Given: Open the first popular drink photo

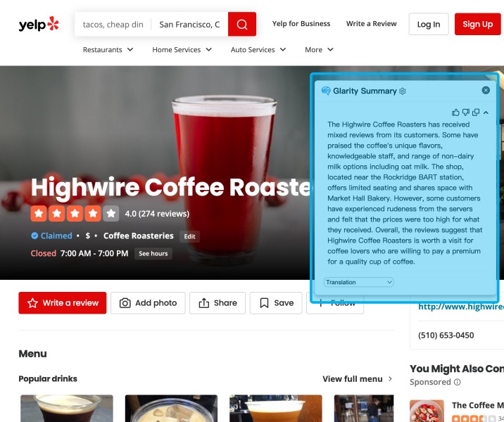Looking at the screenshot, I should [67, 409].
